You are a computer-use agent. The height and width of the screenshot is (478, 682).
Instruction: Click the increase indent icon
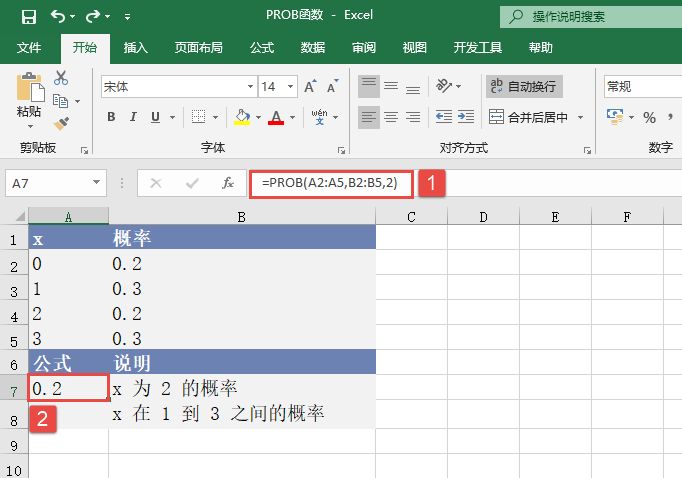(464, 117)
